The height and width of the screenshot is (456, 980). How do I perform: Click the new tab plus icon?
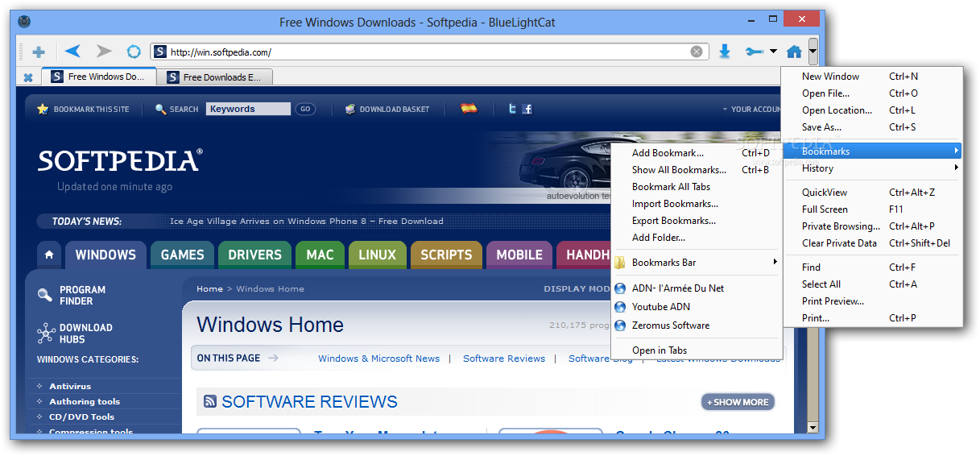point(38,52)
